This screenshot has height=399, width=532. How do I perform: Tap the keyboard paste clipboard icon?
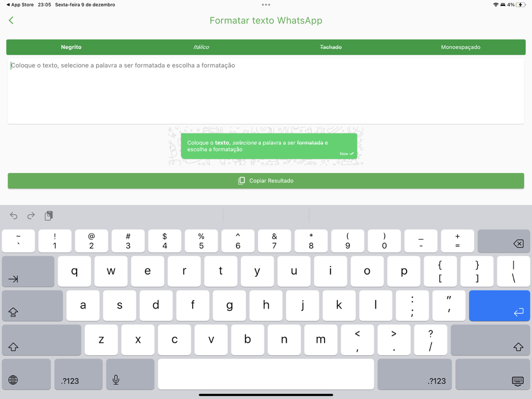coord(48,216)
